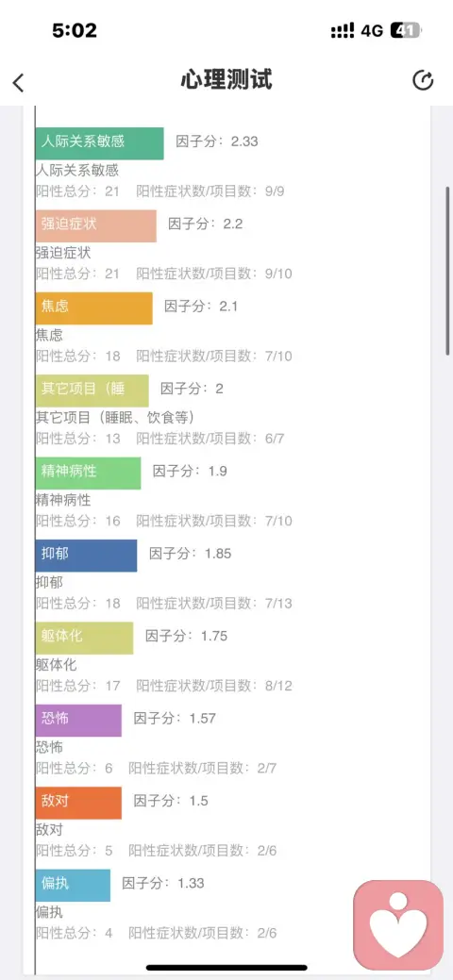The width and height of the screenshot is (453, 980).
Task: Tap the 心理测试 page title
Action: (x=226, y=80)
